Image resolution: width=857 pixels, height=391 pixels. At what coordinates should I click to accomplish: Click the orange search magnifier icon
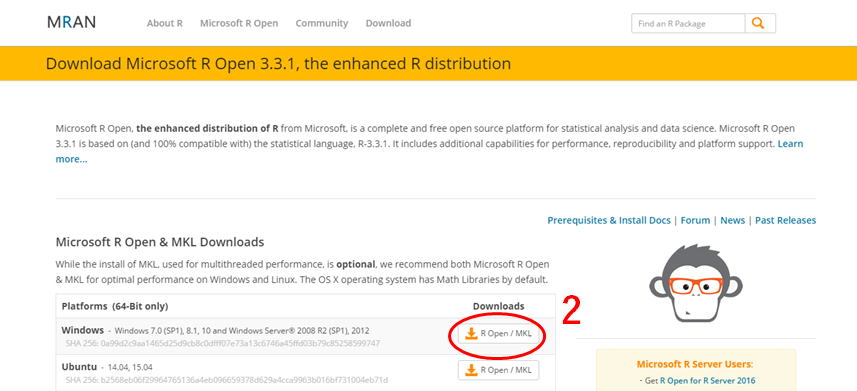point(758,23)
